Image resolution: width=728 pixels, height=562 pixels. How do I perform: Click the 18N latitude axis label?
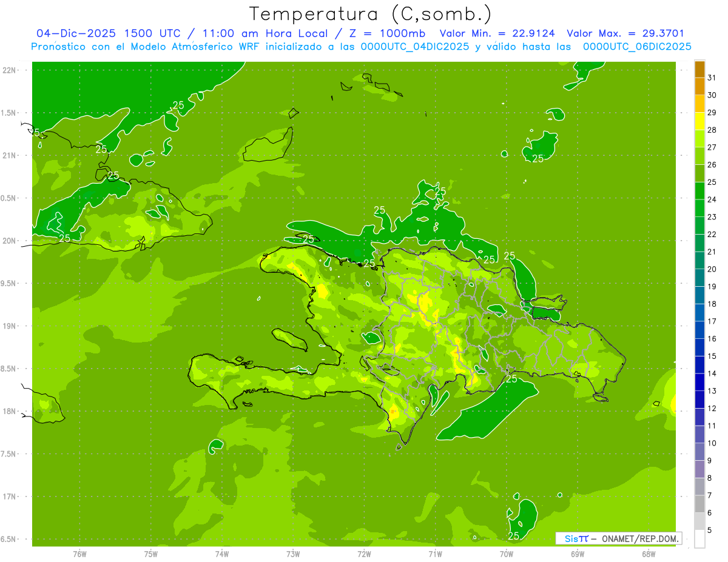[9, 411]
